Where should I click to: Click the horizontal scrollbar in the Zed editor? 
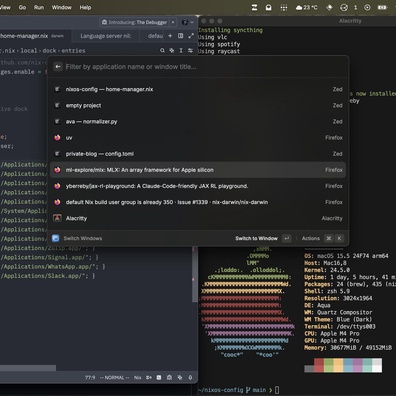coord(28,368)
